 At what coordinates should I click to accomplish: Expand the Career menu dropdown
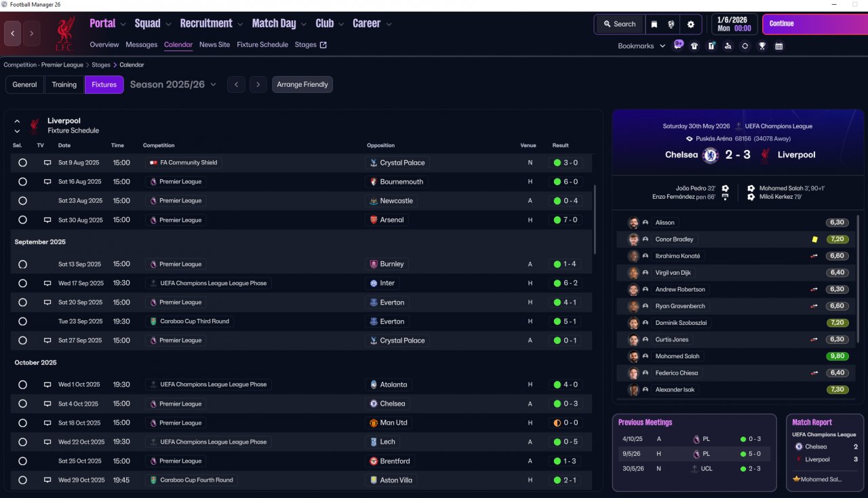[x=389, y=24]
